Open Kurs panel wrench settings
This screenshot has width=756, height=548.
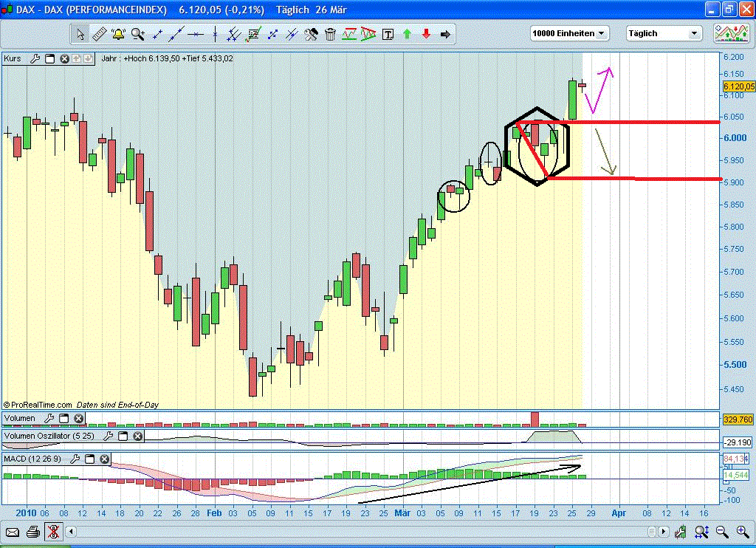35,58
